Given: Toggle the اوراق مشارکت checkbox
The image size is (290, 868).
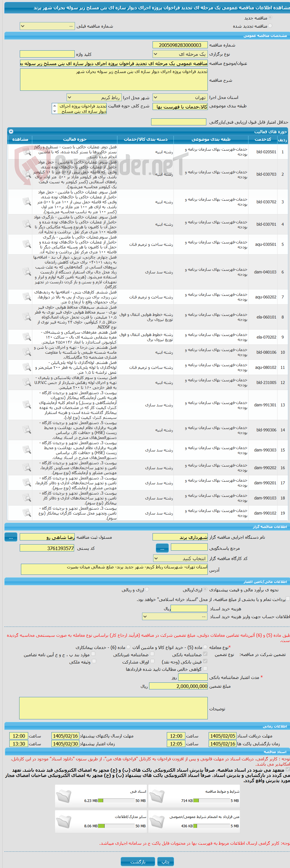Looking at the screenshot, I should (152, 661).
